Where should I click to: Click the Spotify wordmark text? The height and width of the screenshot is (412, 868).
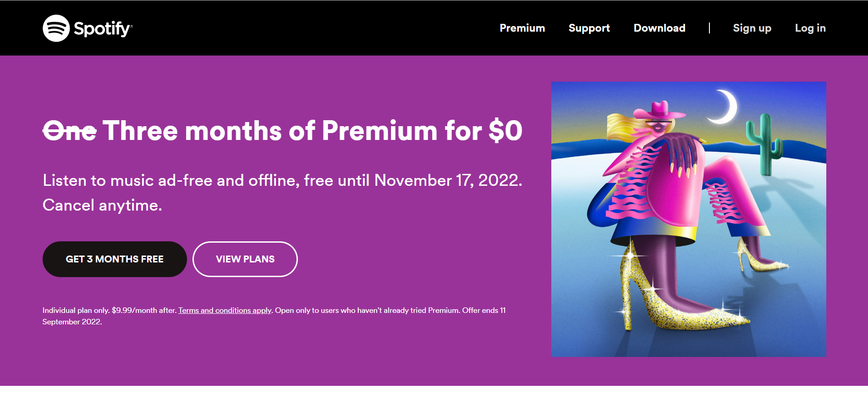click(102, 29)
